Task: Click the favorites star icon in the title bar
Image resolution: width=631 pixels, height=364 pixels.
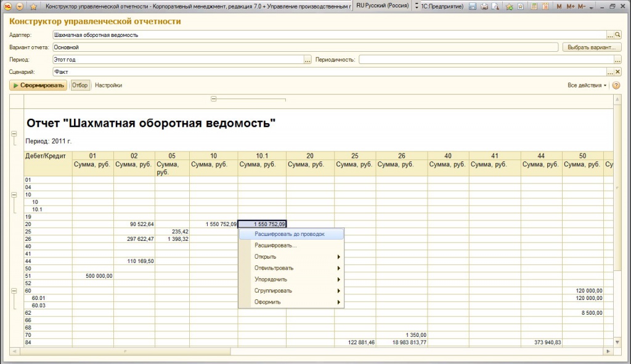Action: [508, 6]
